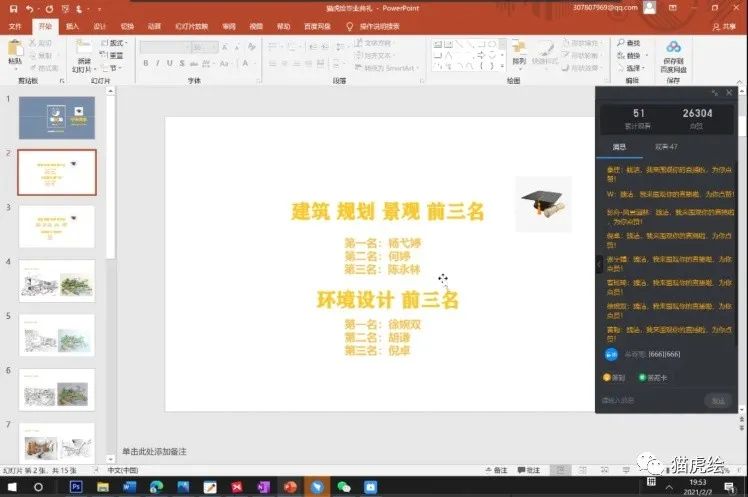Click the Normal view icon in status bar
The image size is (748, 497).
coord(560,470)
